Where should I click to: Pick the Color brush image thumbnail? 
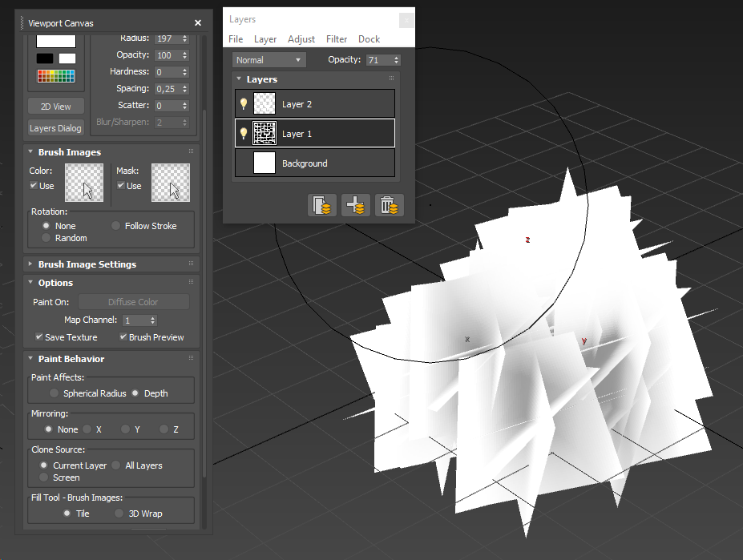[x=84, y=183]
